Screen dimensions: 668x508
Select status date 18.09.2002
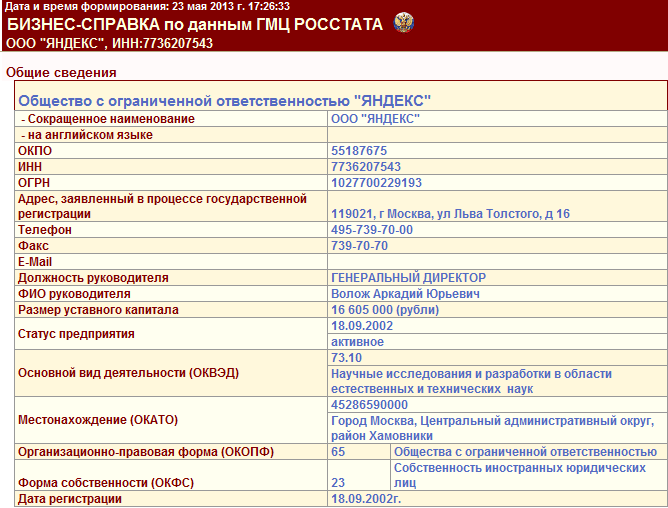pos(362,326)
